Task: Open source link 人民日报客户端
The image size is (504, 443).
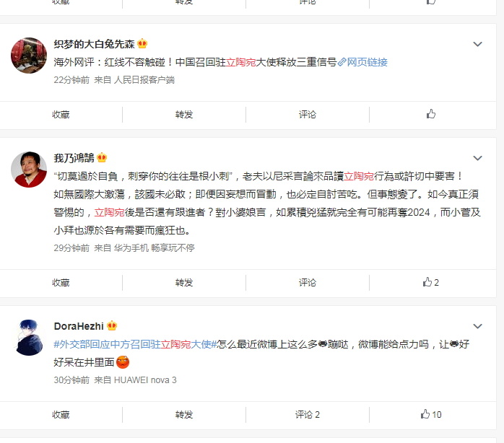Action: (x=144, y=79)
